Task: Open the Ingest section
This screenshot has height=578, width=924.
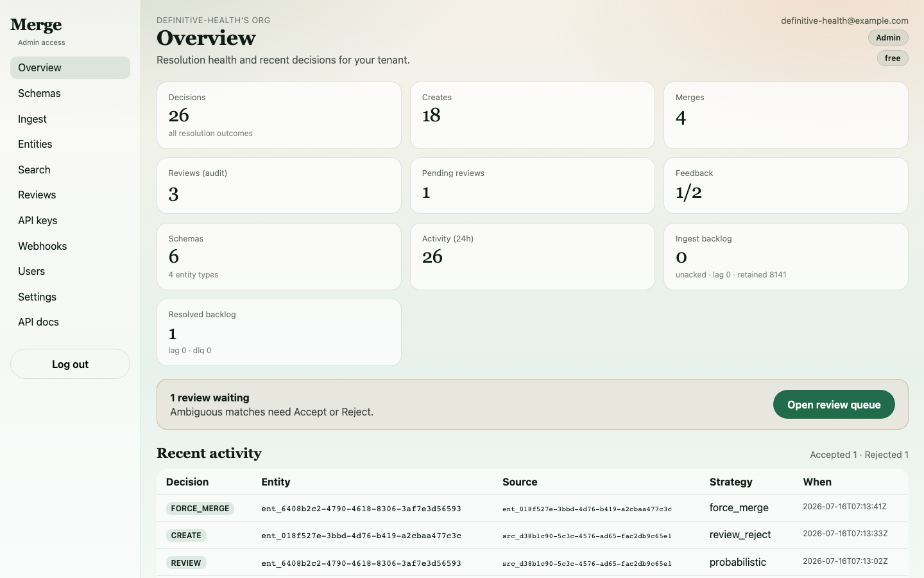Action: tap(70, 119)
